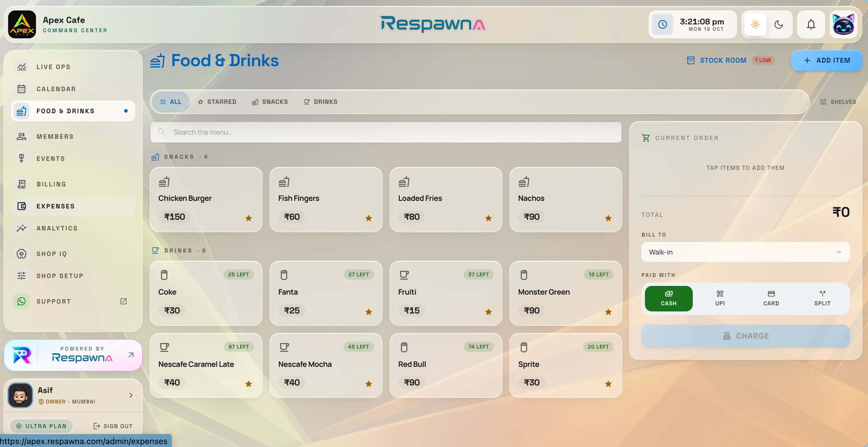Click the Billing receipt icon

coord(21,184)
